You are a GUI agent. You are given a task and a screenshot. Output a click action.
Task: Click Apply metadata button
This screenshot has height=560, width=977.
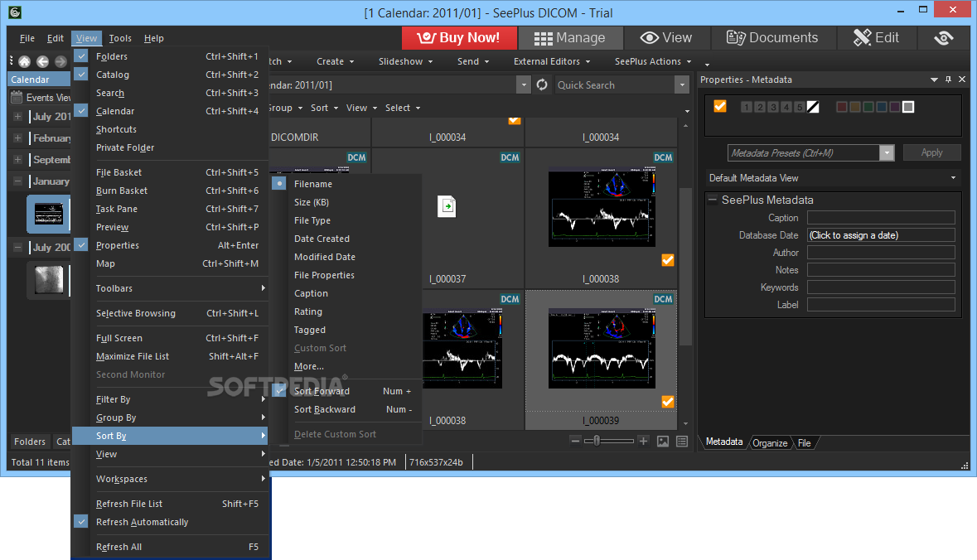[932, 152]
